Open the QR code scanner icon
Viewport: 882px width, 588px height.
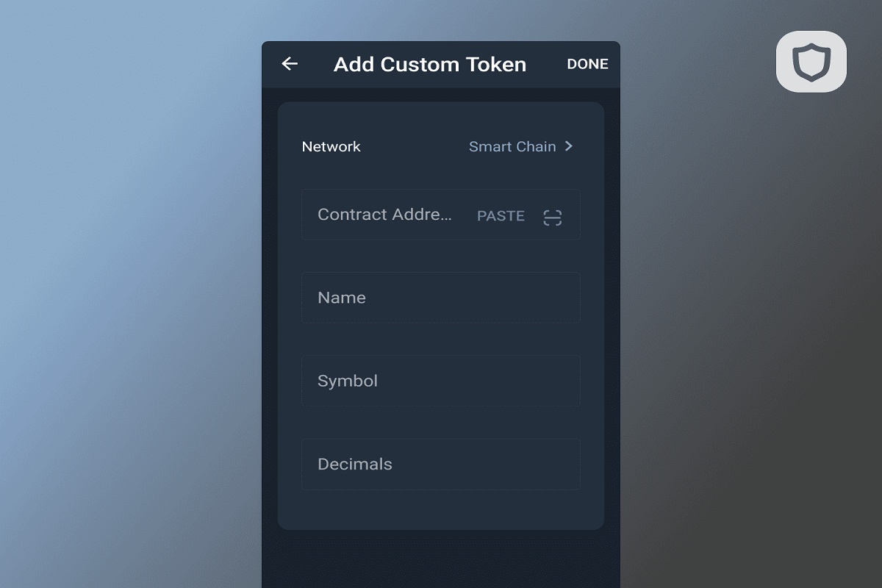pyautogui.click(x=553, y=217)
